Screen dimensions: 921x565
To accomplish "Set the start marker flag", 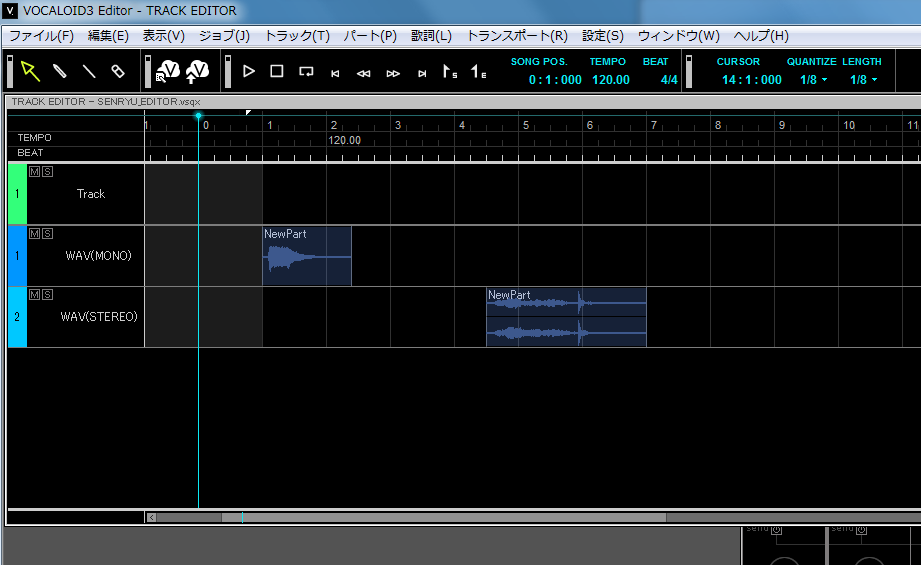I will (x=449, y=72).
